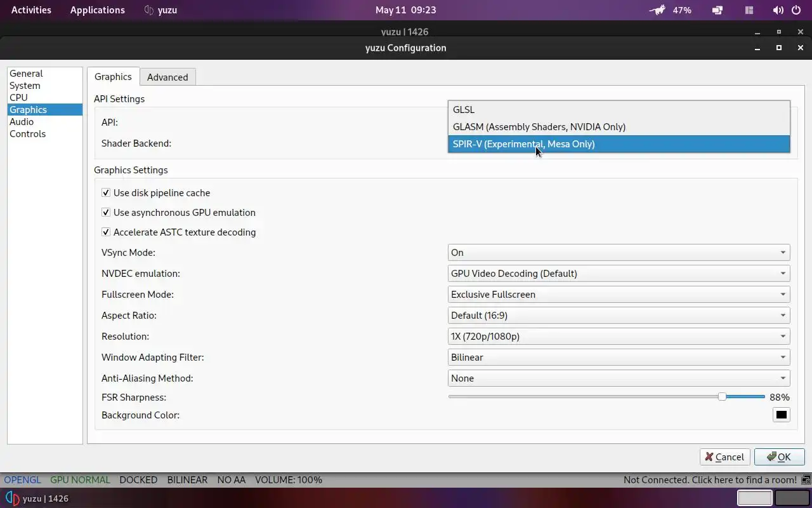
Task: Click the X icon on the Cancel button
Action: pyautogui.click(x=709, y=457)
